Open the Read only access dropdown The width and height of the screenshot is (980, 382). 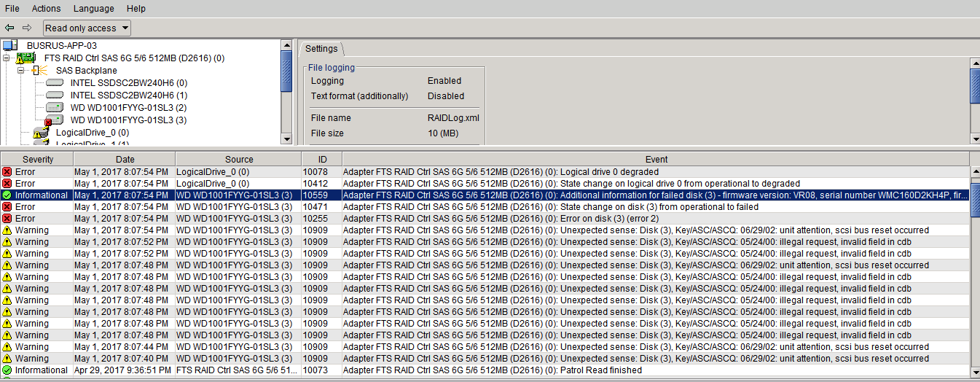click(87, 28)
